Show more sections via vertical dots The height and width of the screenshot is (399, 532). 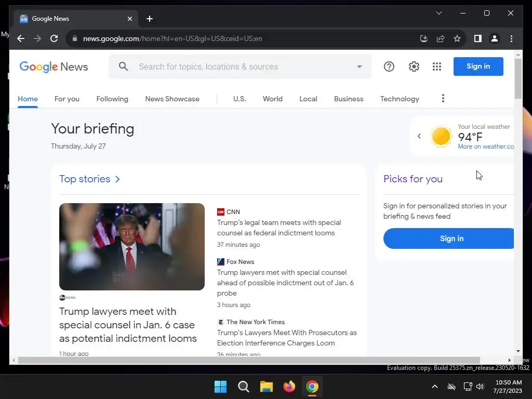click(x=443, y=98)
